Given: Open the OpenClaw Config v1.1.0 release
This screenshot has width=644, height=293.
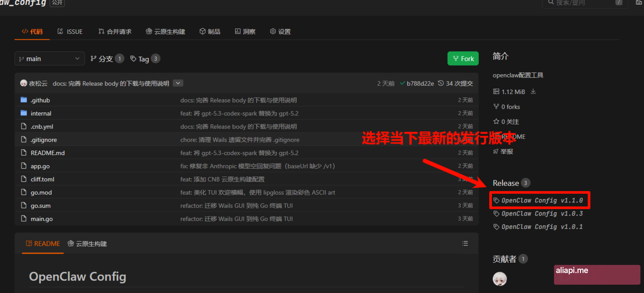Looking at the screenshot, I should point(542,200).
